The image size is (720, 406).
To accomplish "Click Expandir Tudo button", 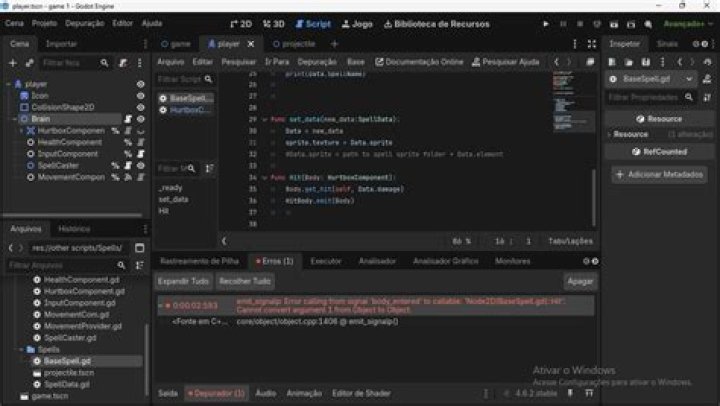I will (183, 281).
